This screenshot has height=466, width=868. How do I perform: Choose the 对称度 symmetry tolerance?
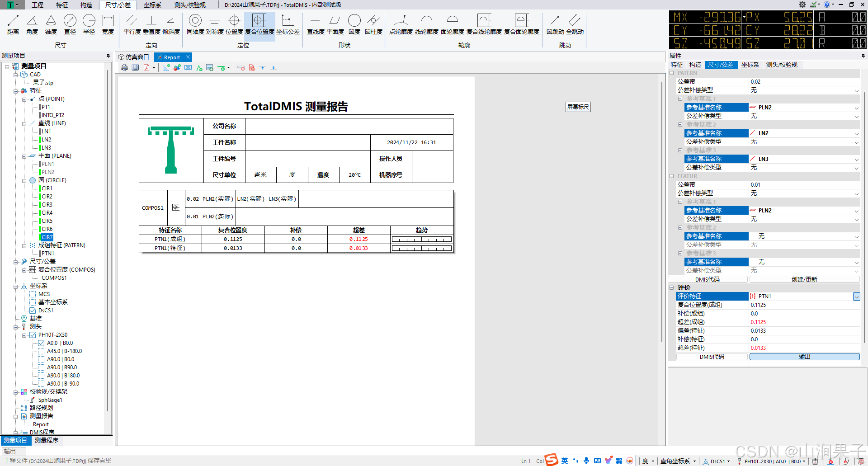click(x=215, y=24)
